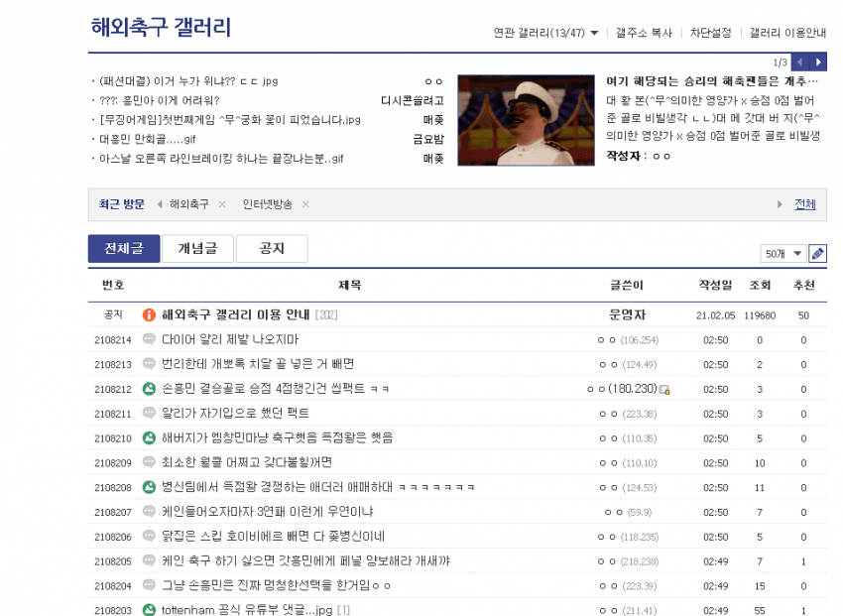Click 조회 column header
The image size is (843, 616).
[760, 285]
